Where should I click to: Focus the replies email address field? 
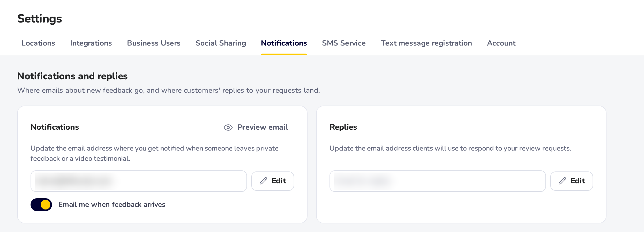[438, 181]
